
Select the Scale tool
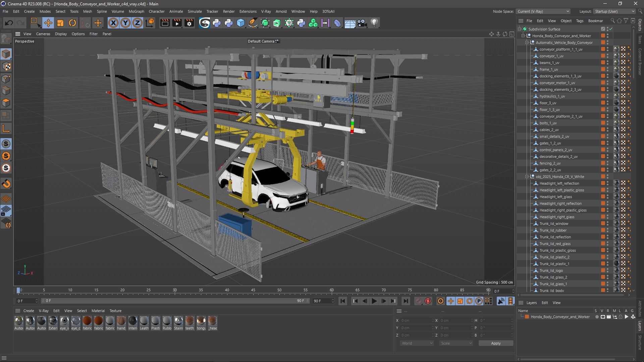(60, 23)
